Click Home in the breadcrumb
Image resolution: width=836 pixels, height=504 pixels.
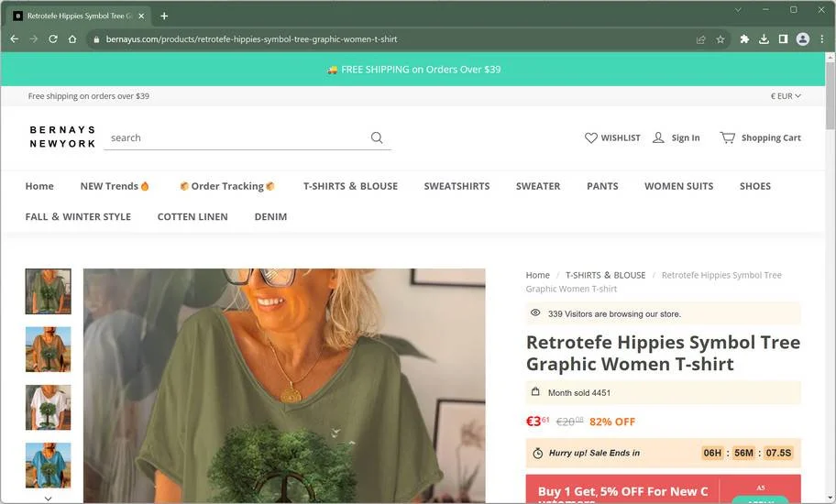pos(537,275)
